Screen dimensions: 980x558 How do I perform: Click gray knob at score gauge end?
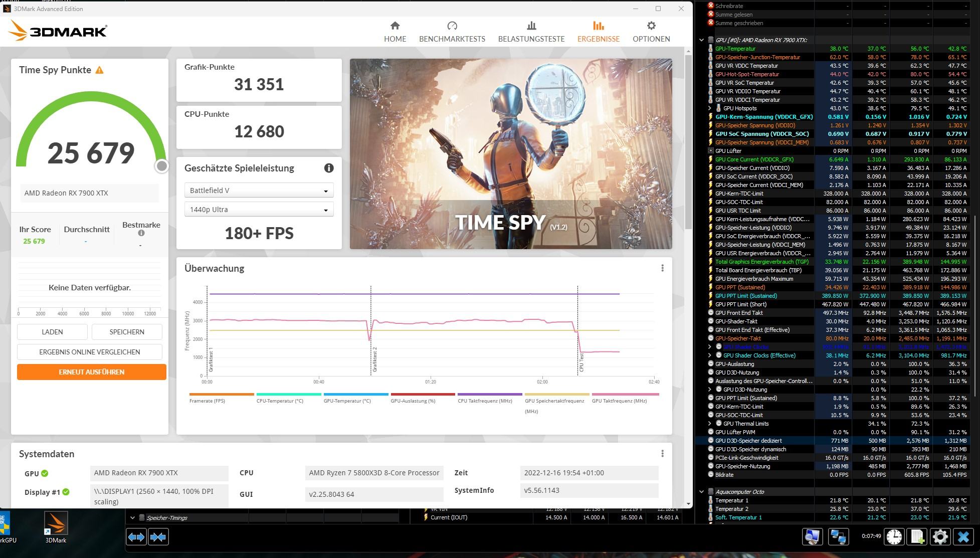point(161,166)
